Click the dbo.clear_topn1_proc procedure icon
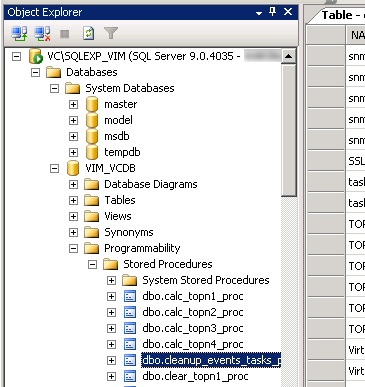365x387 pixels. pyautogui.click(x=130, y=376)
